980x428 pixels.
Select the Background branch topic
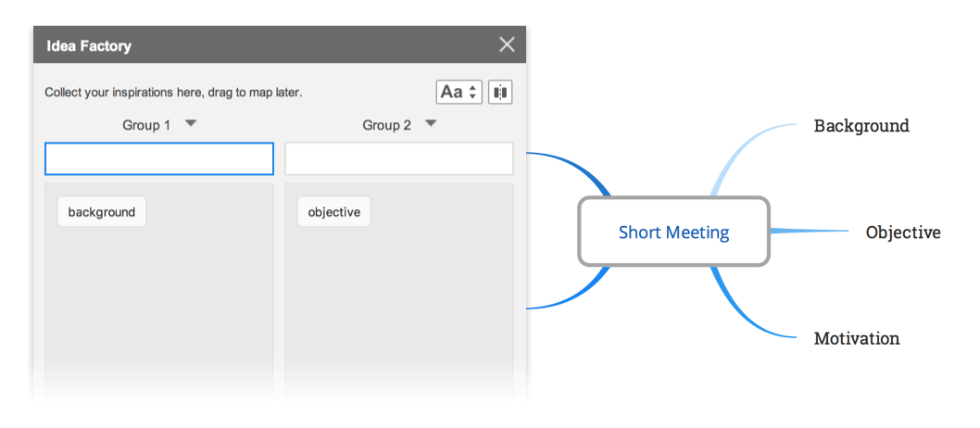tap(861, 126)
